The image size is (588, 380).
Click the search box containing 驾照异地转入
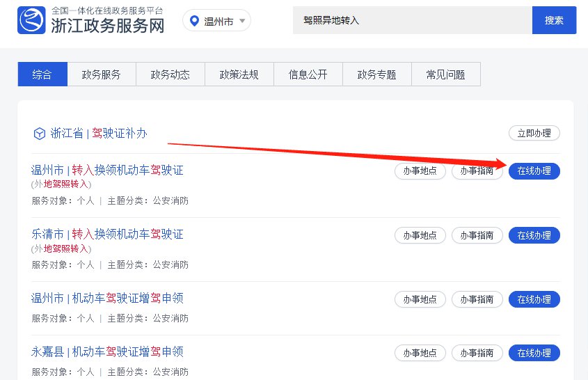pos(412,20)
